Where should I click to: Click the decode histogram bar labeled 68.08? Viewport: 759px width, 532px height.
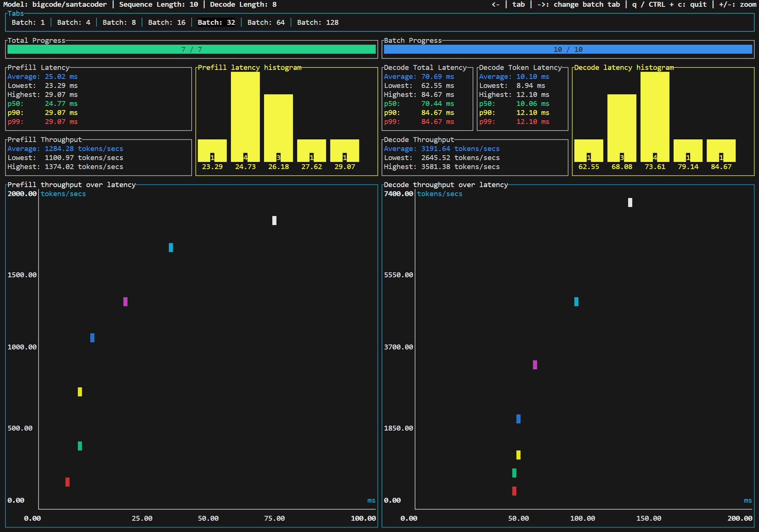(x=622, y=128)
